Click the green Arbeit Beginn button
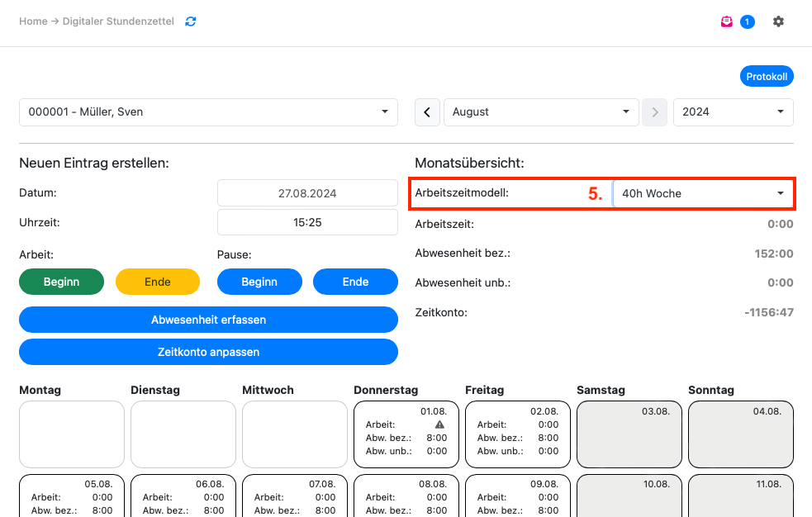 61,282
